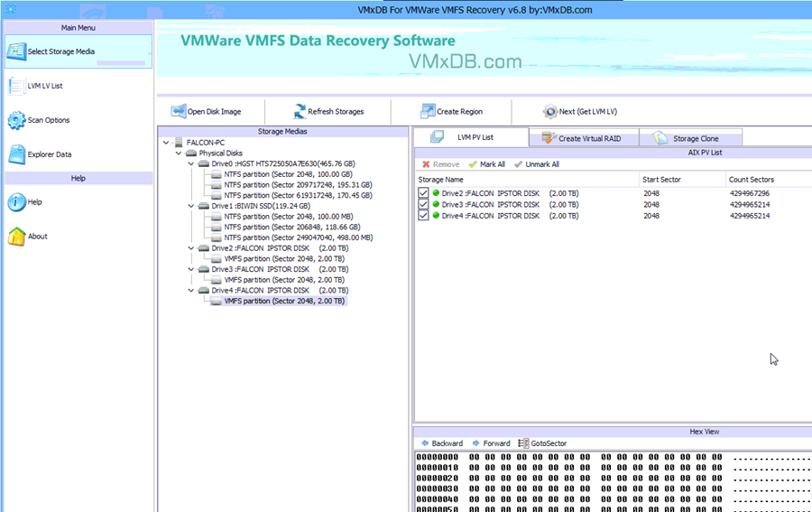Select NTFS partition Sector 206848, 118.66 GB
The image size is (812, 512).
(x=292, y=227)
